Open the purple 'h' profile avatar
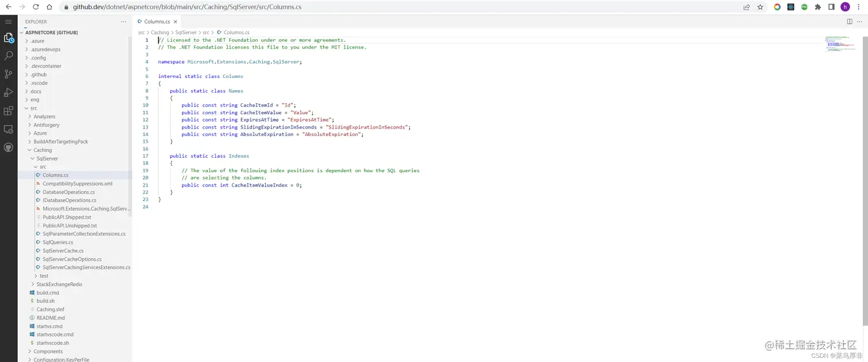The width and height of the screenshot is (868, 362). pos(845,7)
